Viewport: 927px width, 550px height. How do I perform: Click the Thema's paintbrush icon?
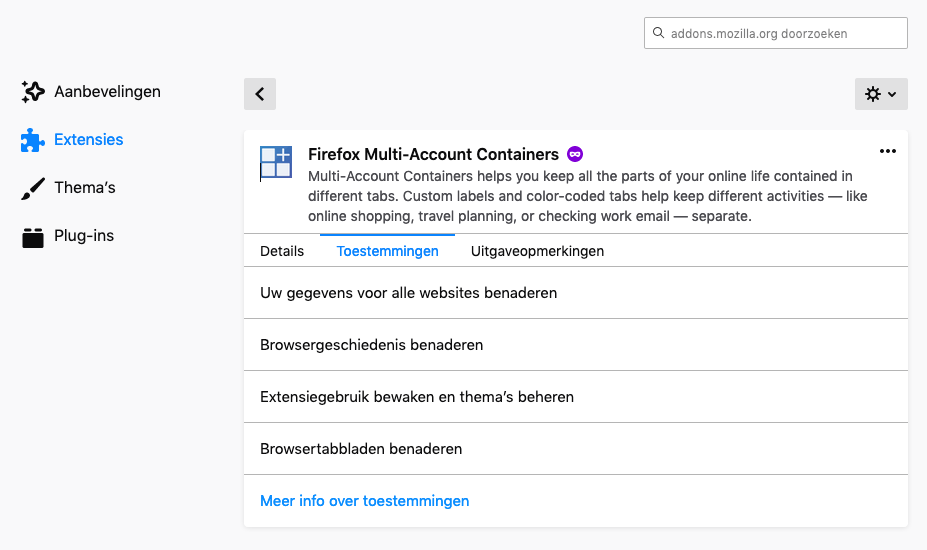[x=33, y=188]
